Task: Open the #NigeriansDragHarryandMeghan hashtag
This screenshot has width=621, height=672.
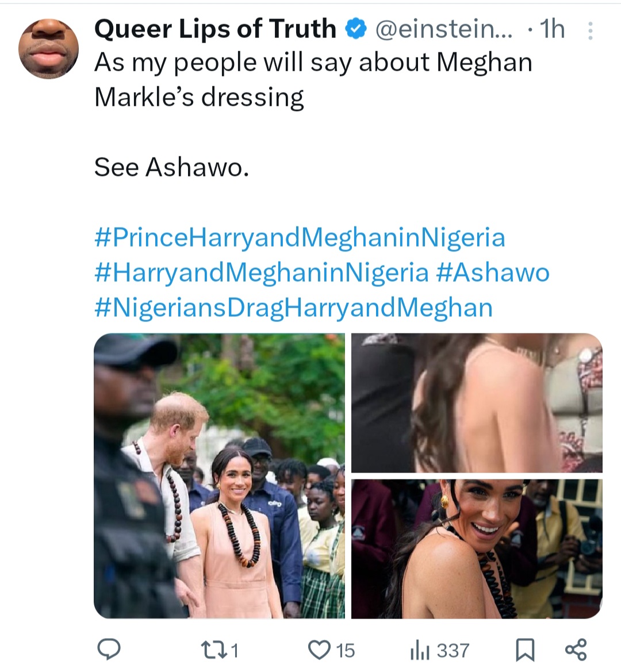Action: (x=293, y=308)
